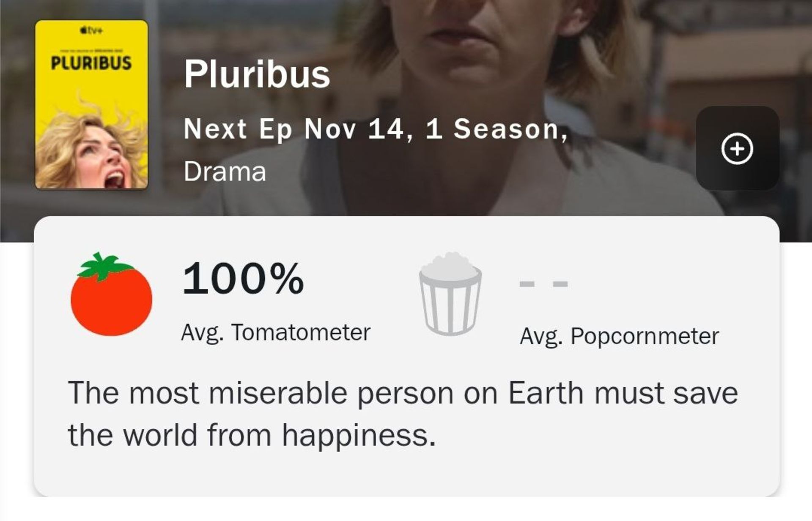This screenshot has height=521, width=812.
Task: Open the yellow Pluribus poster thumbnail
Action: pyautogui.click(x=91, y=104)
